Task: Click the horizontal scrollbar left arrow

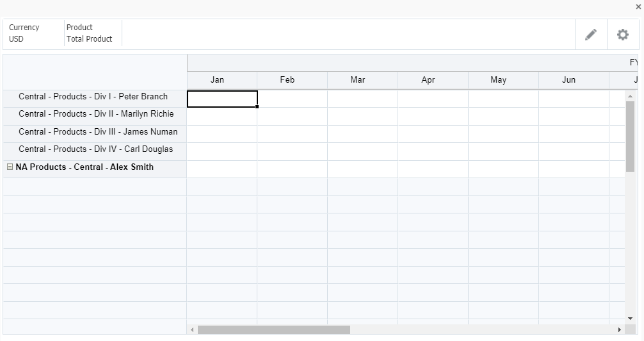Action: (192, 329)
